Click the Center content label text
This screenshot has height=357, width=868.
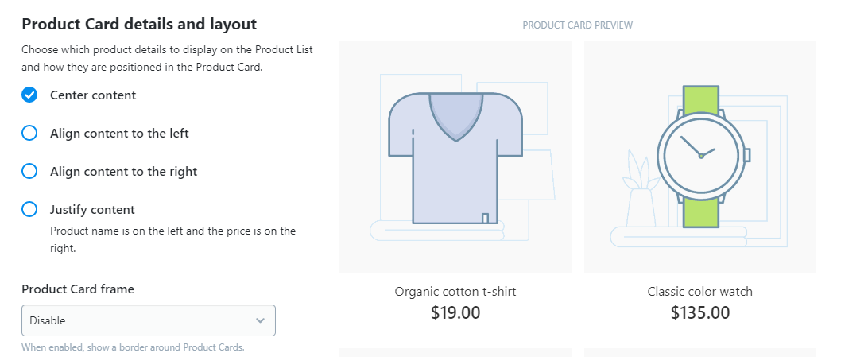93,95
